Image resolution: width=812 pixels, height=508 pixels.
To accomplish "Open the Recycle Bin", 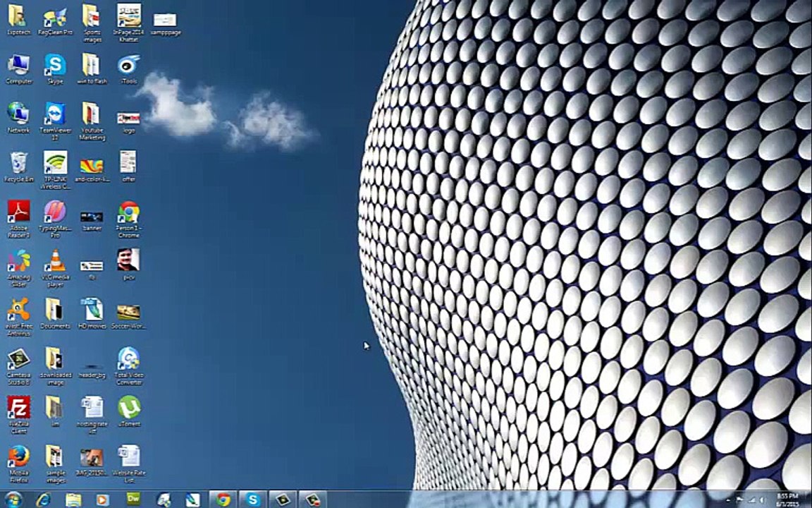I will [x=18, y=167].
